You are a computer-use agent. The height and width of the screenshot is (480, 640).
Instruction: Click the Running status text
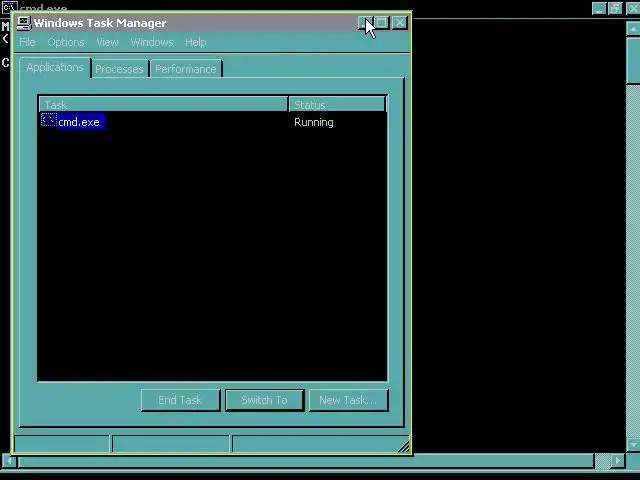(313, 122)
